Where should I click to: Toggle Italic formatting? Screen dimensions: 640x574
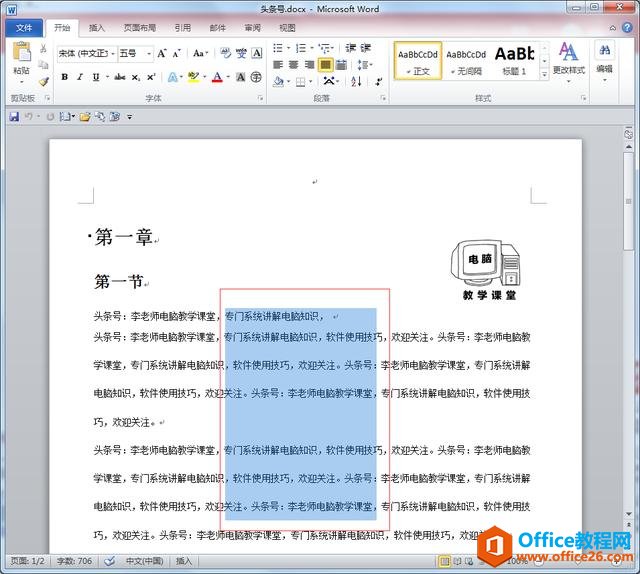tap(80, 77)
